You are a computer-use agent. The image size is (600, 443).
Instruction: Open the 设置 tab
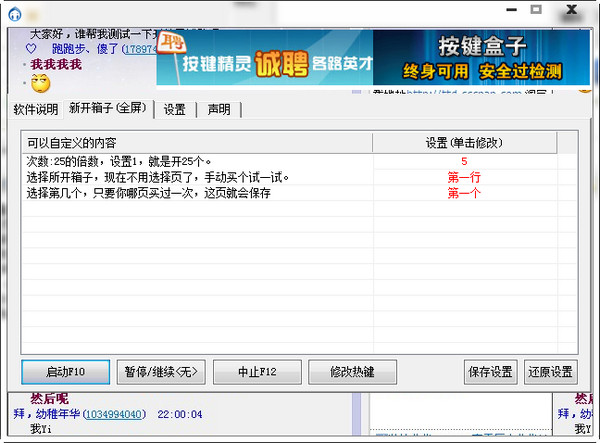(174, 110)
